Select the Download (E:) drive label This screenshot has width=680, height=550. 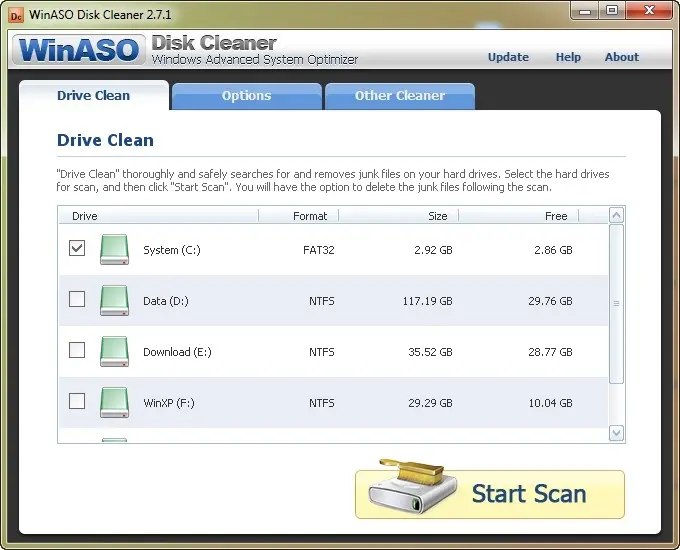click(x=177, y=352)
